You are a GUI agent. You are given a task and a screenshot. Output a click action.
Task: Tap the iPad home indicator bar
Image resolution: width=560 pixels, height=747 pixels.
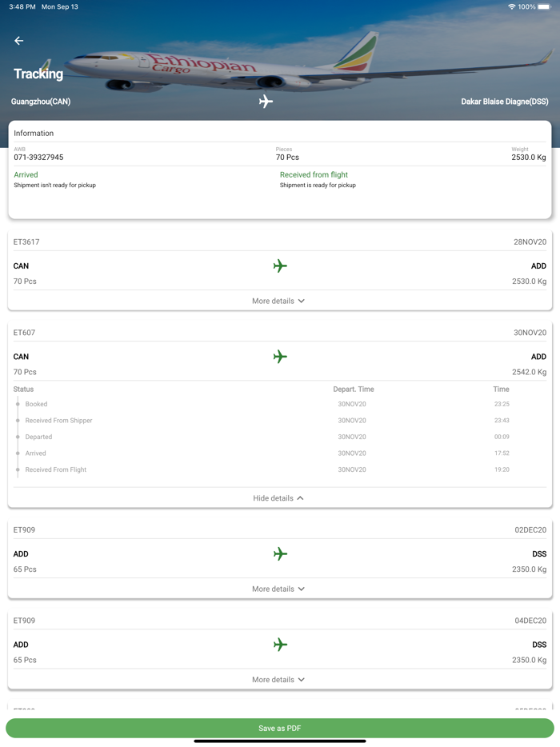(x=280, y=741)
